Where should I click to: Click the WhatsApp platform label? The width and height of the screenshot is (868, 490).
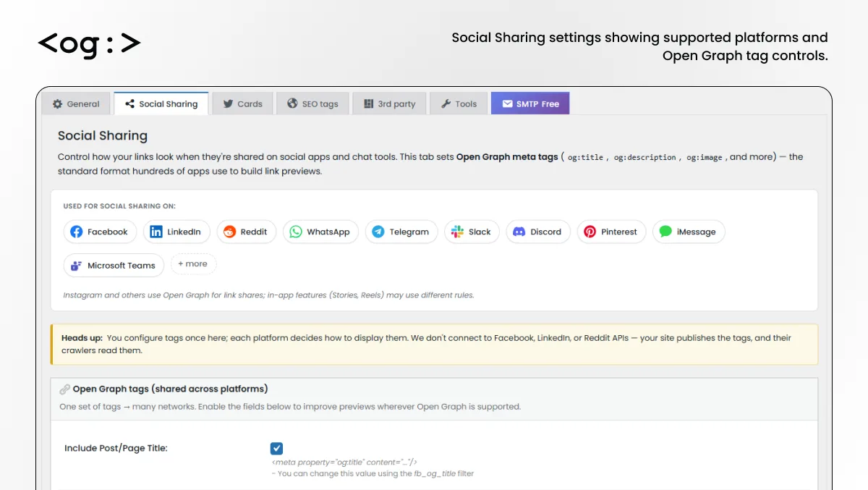point(328,232)
